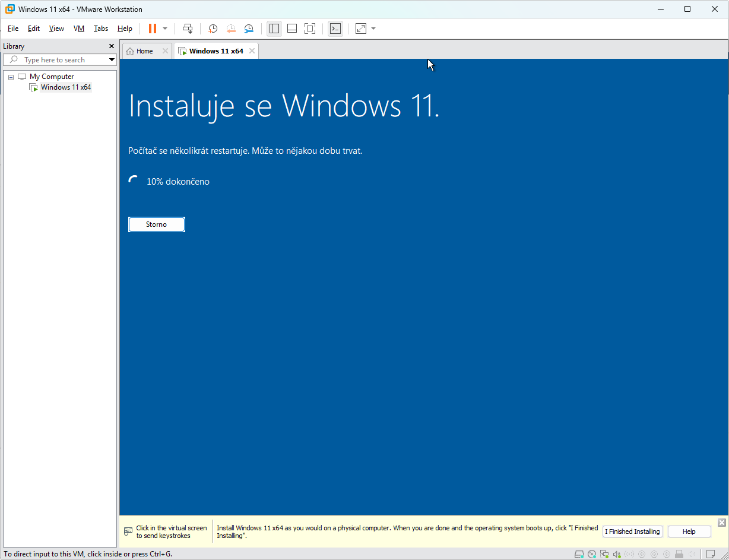Send Ctrl+Alt+Del to the VM
Image resolution: width=729 pixels, height=560 pixels.
click(188, 28)
